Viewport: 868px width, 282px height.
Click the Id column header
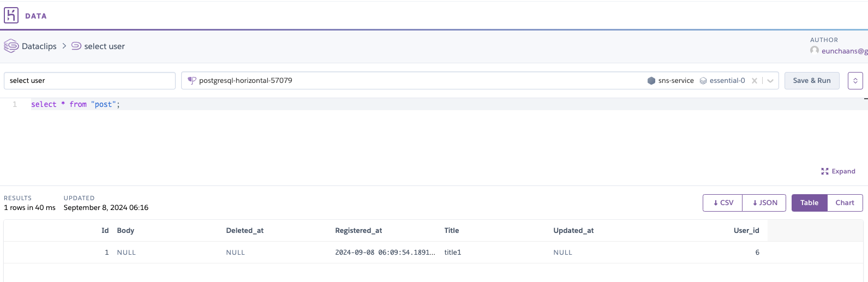tap(105, 231)
